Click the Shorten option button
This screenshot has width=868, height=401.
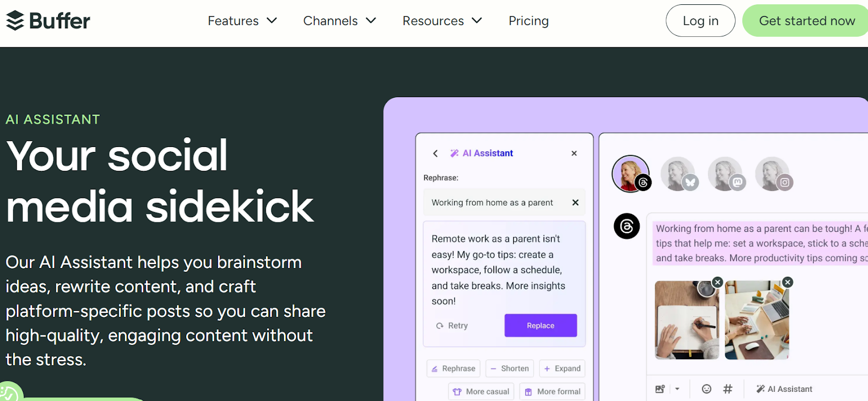click(x=509, y=368)
